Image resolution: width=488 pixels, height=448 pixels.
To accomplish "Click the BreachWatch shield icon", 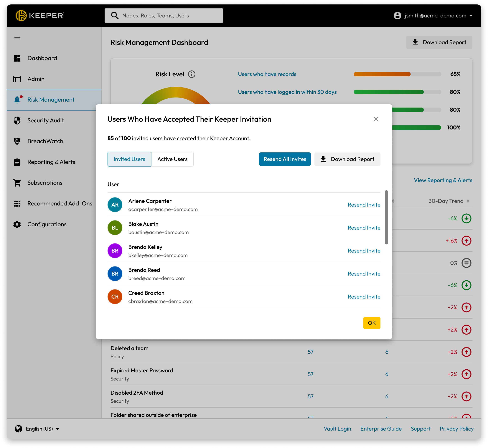I will click(x=17, y=141).
